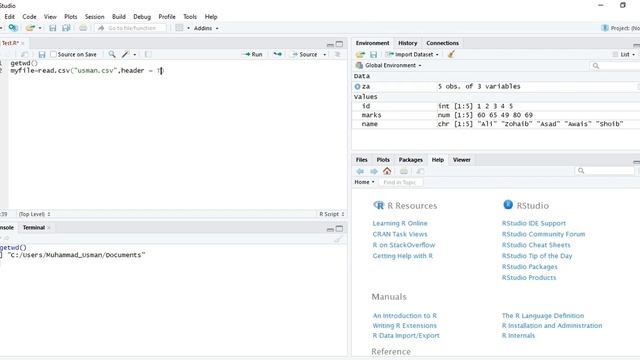Click Environment pane search box

tap(614, 65)
